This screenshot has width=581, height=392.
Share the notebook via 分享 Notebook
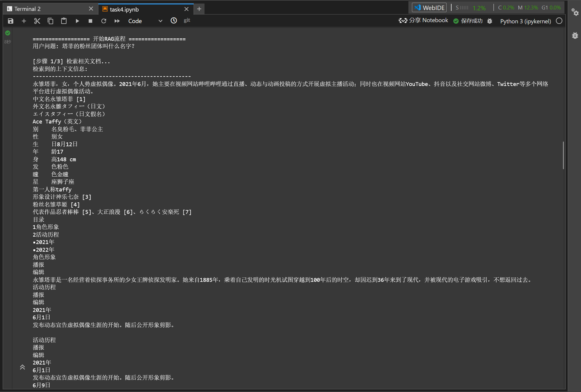423,20
